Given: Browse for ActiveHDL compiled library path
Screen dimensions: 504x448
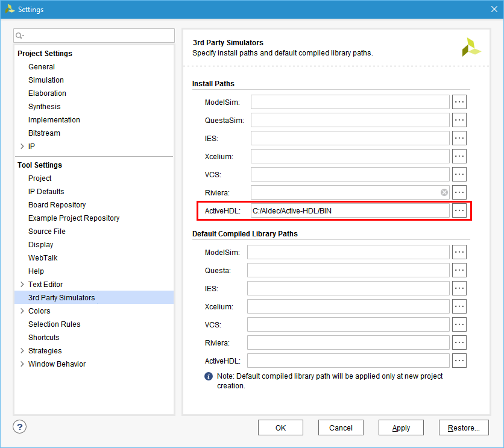Looking at the screenshot, I should [x=459, y=361].
